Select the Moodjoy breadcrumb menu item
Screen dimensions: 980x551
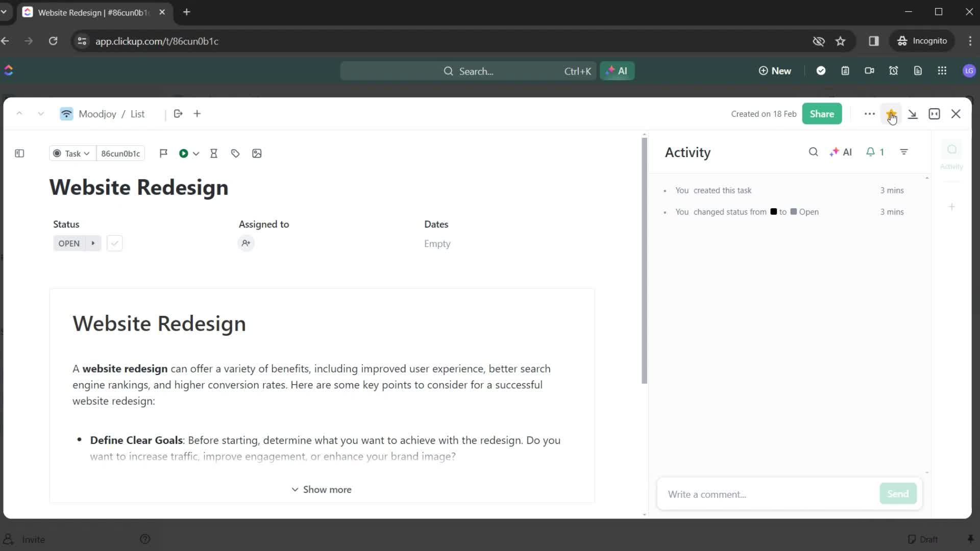(x=97, y=114)
